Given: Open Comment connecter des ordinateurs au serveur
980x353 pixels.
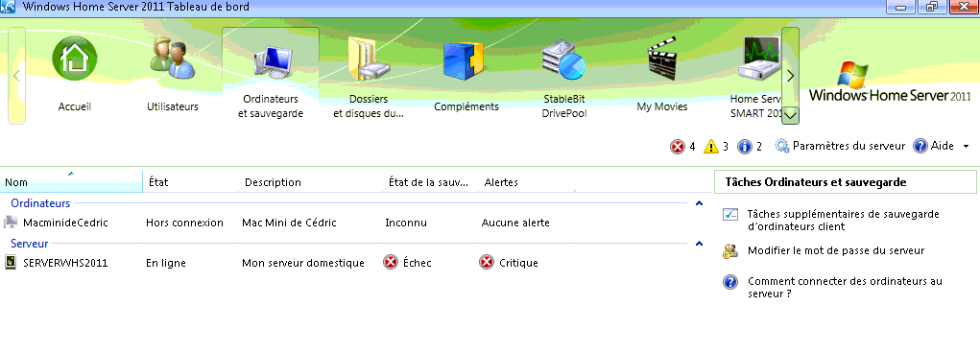Looking at the screenshot, I should [x=845, y=287].
